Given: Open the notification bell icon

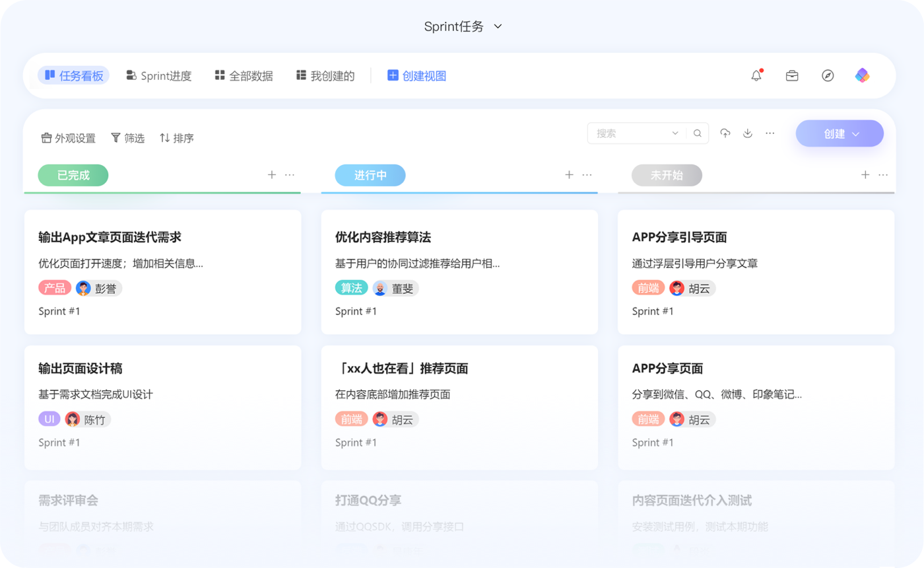Looking at the screenshot, I should [x=756, y=76].
